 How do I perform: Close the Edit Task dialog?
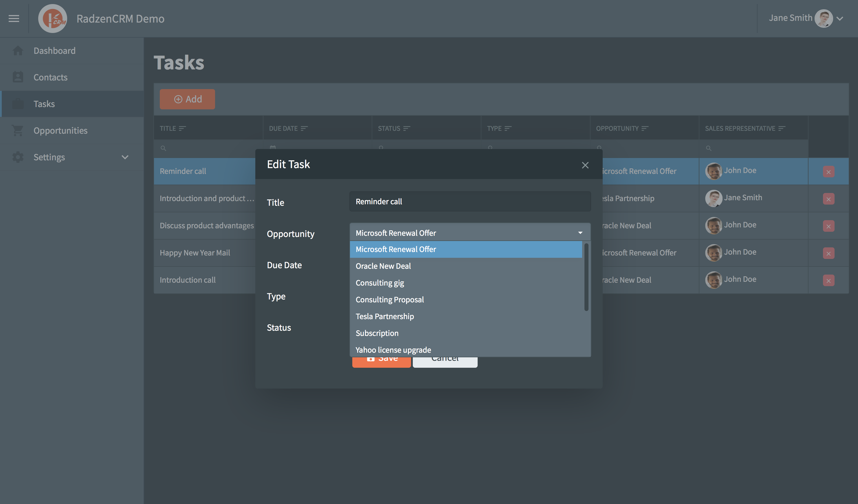coord(585,165)
